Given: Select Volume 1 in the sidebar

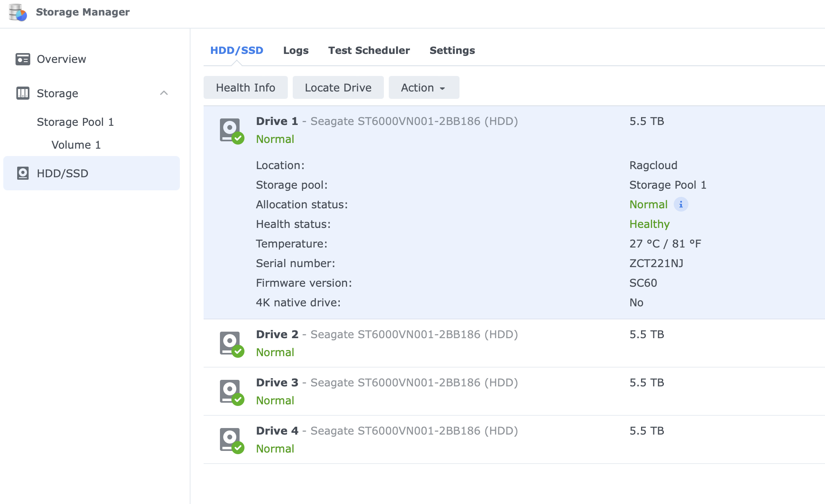Looking at the screenshot, I should (x=76, y=144).
